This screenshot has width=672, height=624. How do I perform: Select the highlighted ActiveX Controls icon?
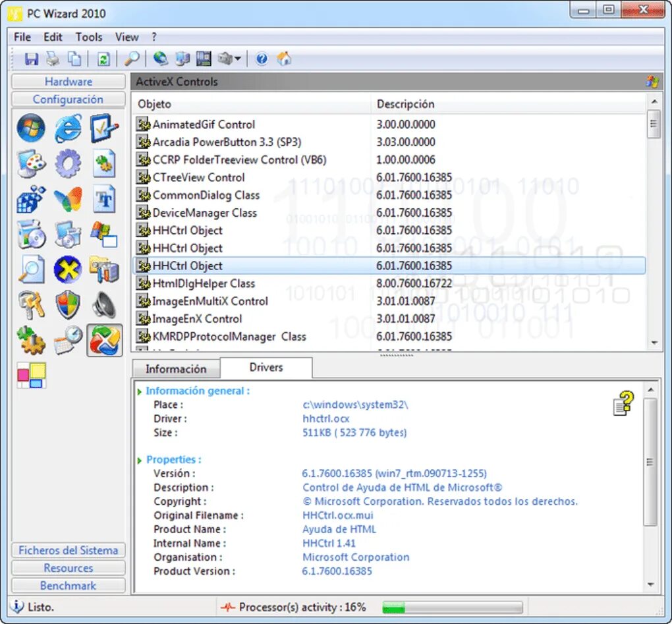click(105, 340)
